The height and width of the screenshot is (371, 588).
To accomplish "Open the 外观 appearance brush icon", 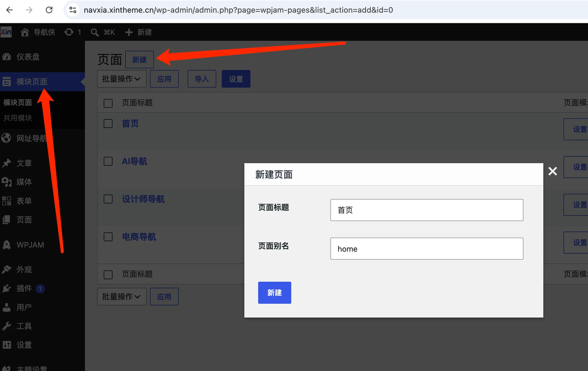I will pyautogui.click(x=7, y=269).
